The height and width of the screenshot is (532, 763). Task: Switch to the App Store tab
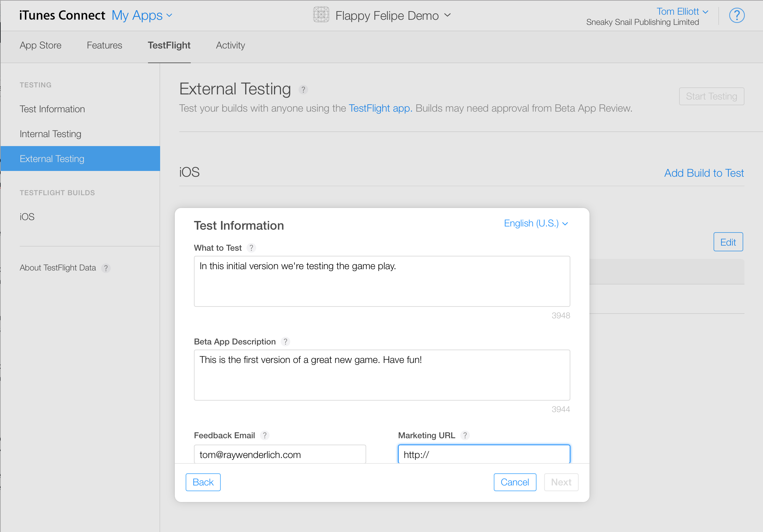pos(41,45)
